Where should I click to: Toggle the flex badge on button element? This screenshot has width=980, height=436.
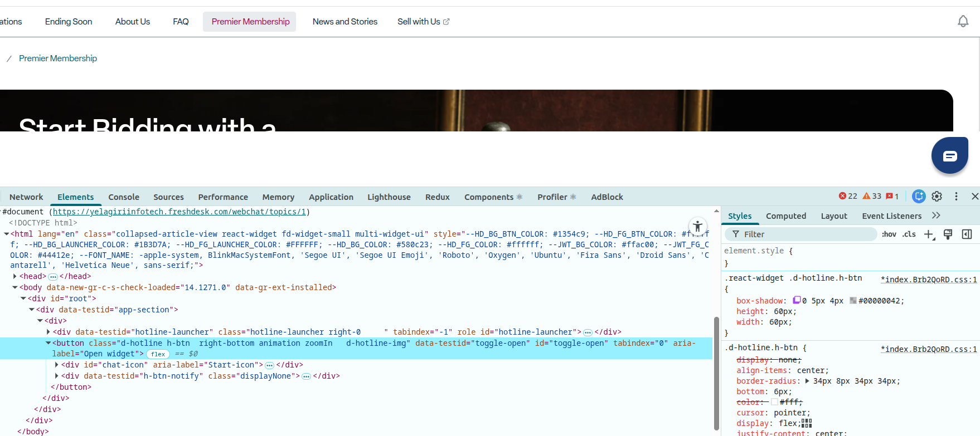click(x=158, y=354)
